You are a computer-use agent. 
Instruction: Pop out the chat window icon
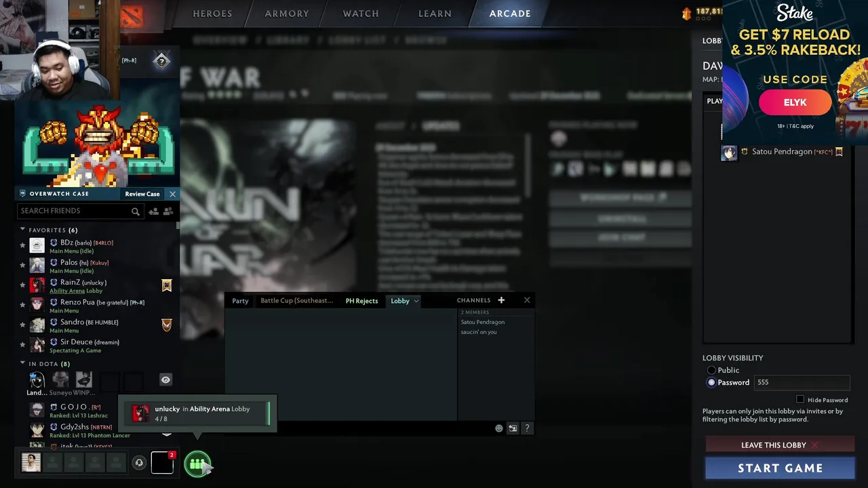pos(513,428)
